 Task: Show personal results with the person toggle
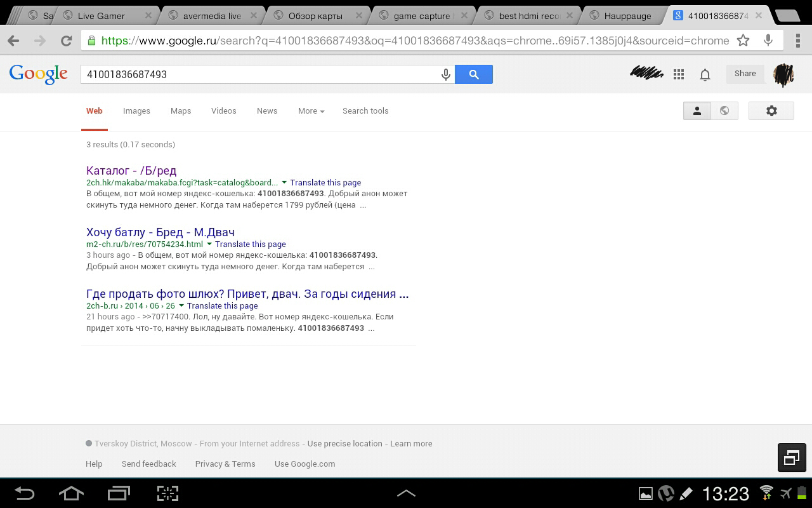click(697, 111)
